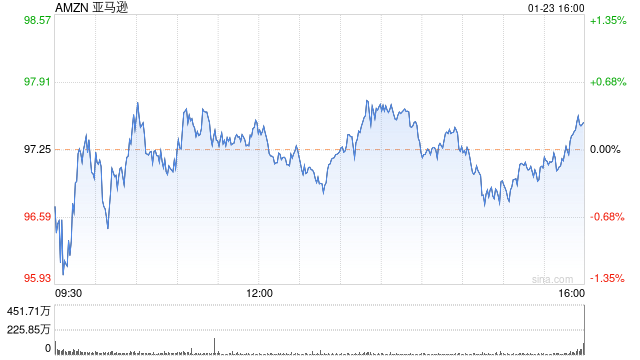Screen dimensions: 640x360
Task: Click the 01-23 16:00 timestamp
Action: click(556, 8)
